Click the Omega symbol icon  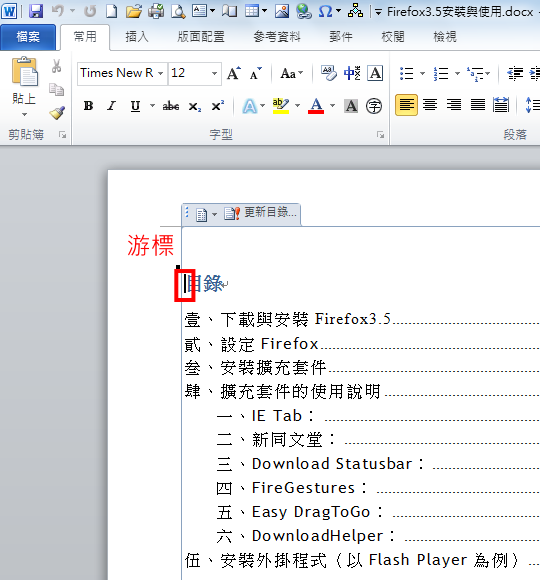coord(325,11)
